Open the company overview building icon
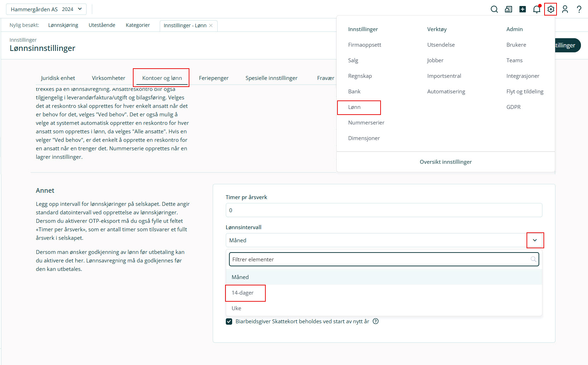The height and width of the screenshot is (365, 588). (x=508, y=9)
